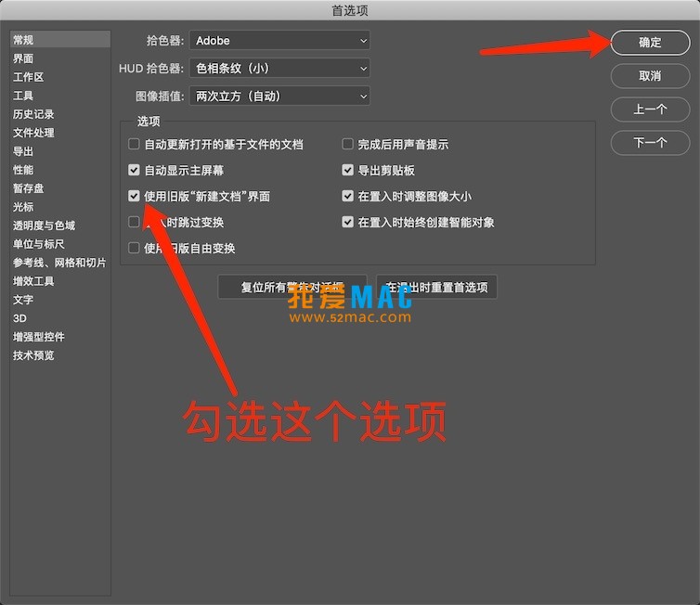Toggle 在置入时调整图像大小 checkbox
Image resolution: width=700 pixels, height=605 pixels.
click(x=347, y=196)
